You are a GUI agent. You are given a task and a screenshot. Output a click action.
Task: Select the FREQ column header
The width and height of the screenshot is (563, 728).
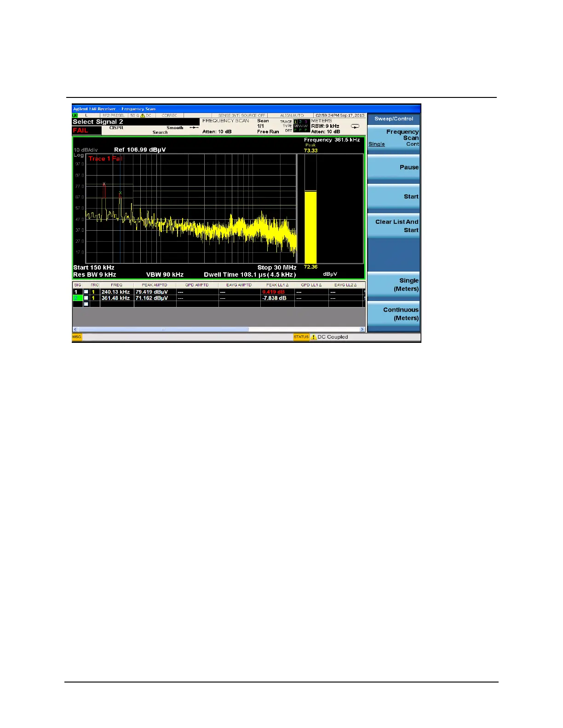(117, 285)
